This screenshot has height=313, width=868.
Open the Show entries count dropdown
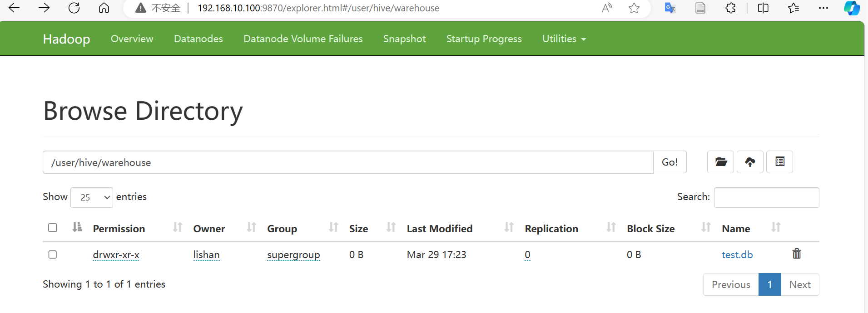[x=92, y=197]
